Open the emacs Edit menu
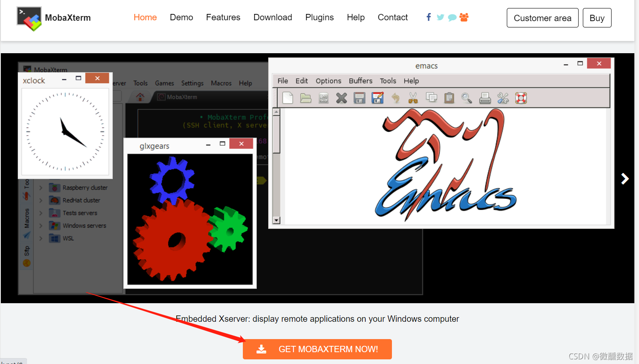The height and width of the screenshot is (364, 639). pos(302,81)
